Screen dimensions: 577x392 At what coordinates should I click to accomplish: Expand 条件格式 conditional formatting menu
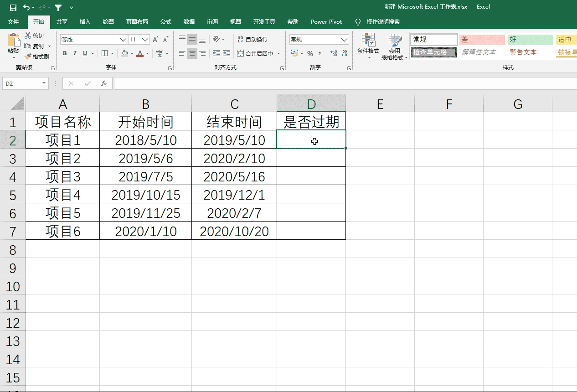click(x=368, y=46)
